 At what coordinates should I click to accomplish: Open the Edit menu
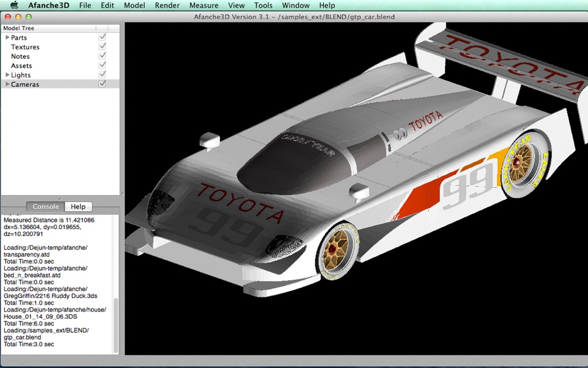(x=107, y=6)
